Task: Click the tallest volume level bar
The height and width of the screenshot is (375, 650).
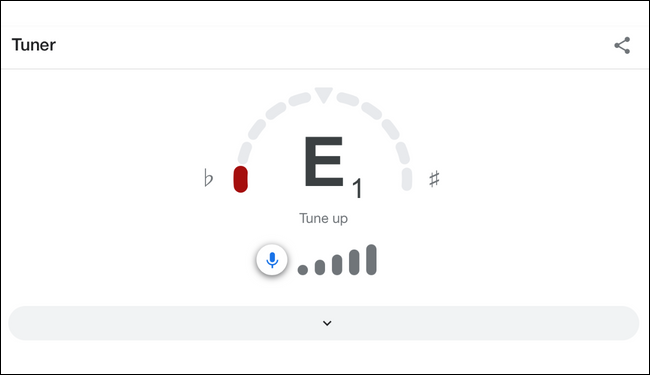Action: [x=371, y=259]
